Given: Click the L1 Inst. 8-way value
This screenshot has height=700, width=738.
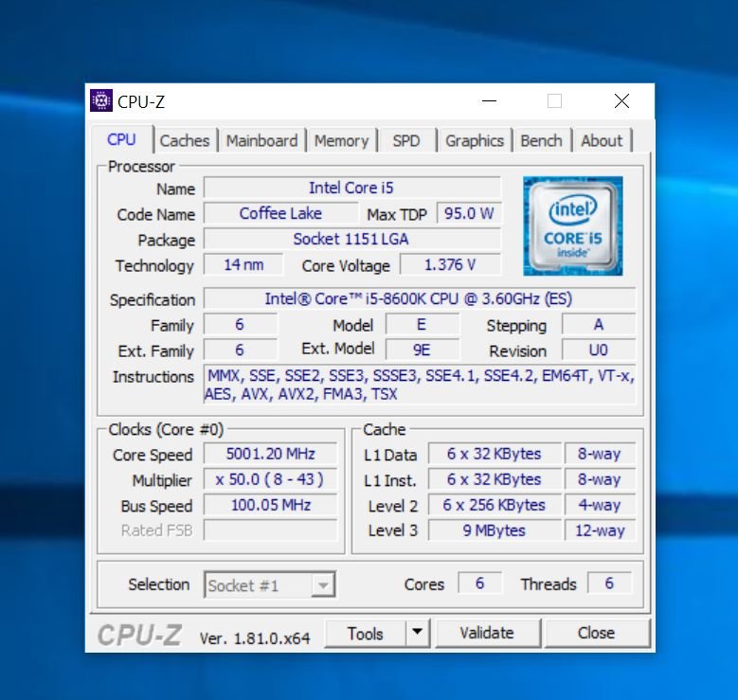Looking at the screenshot, I should click(x=600, y=479).
